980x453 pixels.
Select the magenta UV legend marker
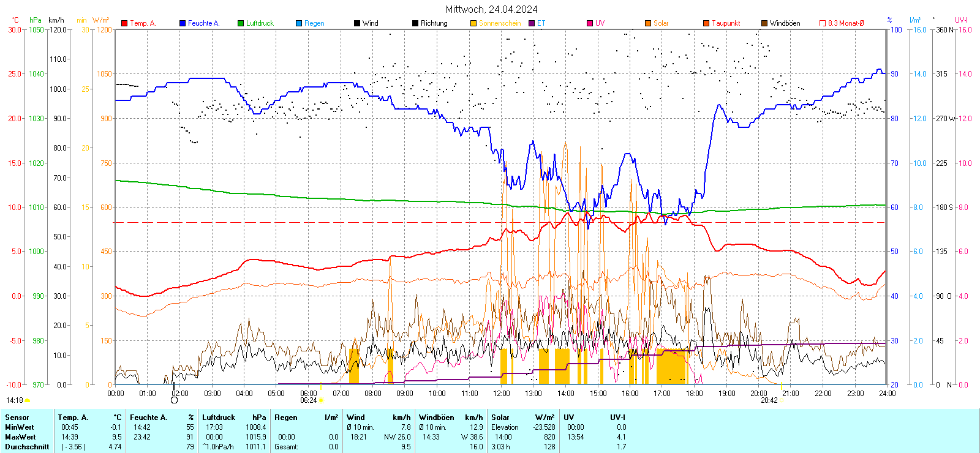point(590,23)
